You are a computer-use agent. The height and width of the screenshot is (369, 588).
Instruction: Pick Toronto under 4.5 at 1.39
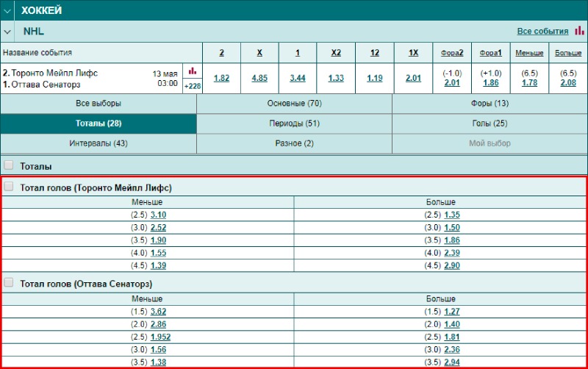point(158,265)
